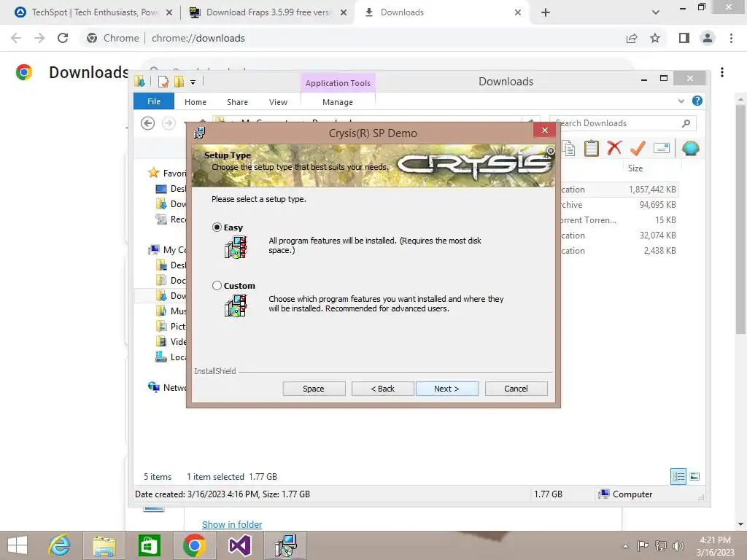This screenshot has height=560, width=747.
Task: Switch to the TechSpot browser tab
Action: 93,12
